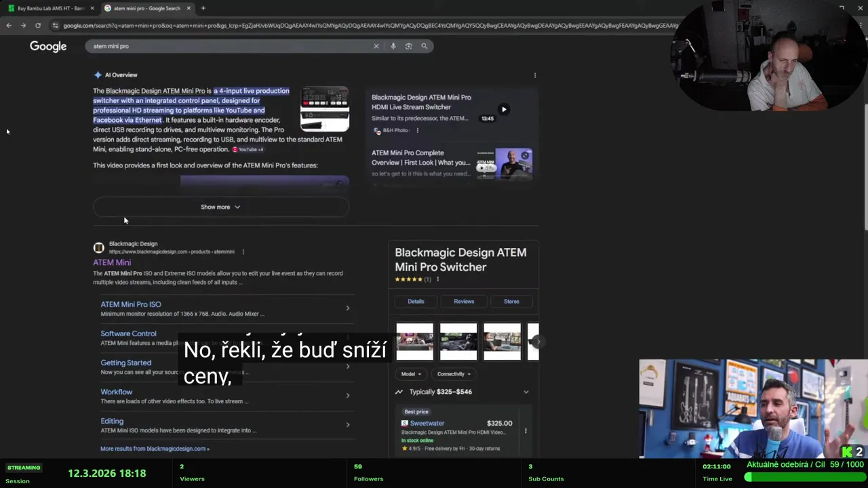This screenshot has width=868, height=488.
Task: Close the Buy Bambu Lab AMS HT tab
Action: pos(92,8)
